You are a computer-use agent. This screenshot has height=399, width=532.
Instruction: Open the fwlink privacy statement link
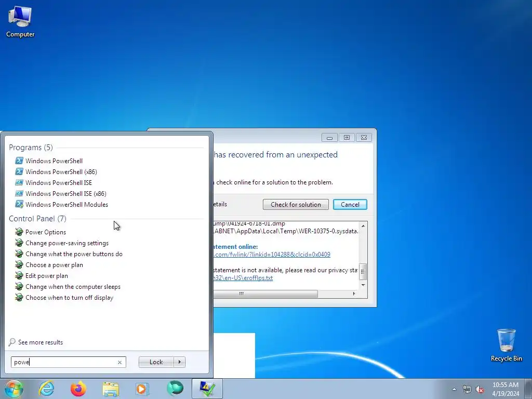click(x=272, y=255)
